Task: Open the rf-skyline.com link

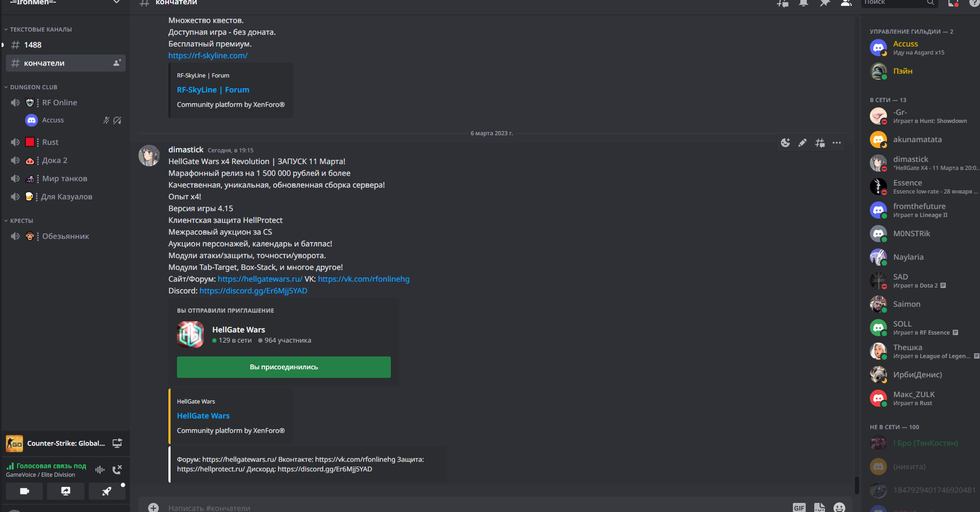Action: point(208,56)
